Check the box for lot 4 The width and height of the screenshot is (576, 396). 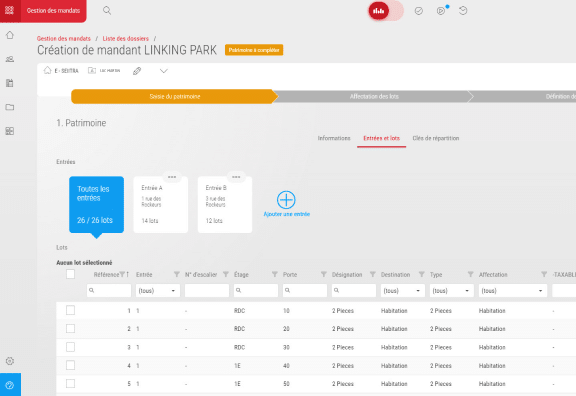[x=71, y=365]
